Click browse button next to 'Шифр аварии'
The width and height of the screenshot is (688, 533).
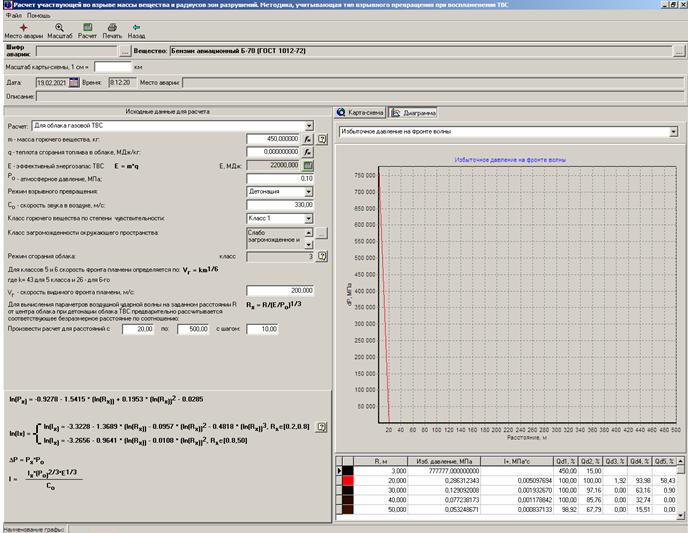click(x=124, y=49)
